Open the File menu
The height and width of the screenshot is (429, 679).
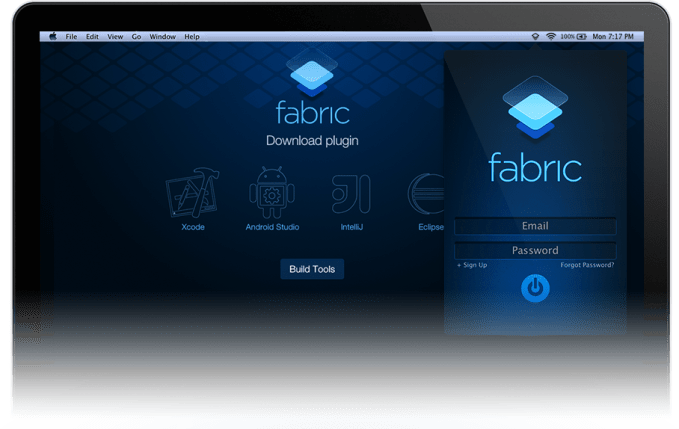[71, 37]
